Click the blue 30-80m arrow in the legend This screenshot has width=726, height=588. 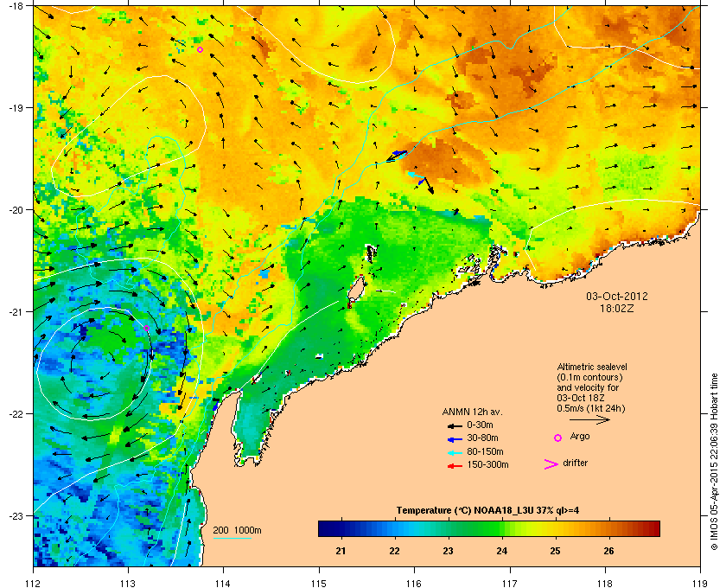pyautogui.click(x=455, y=439)
